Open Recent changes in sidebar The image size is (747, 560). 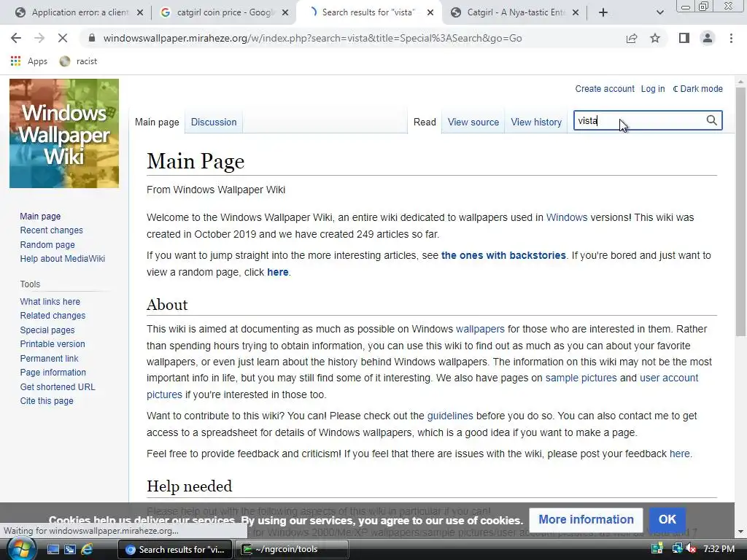(52, 230)
